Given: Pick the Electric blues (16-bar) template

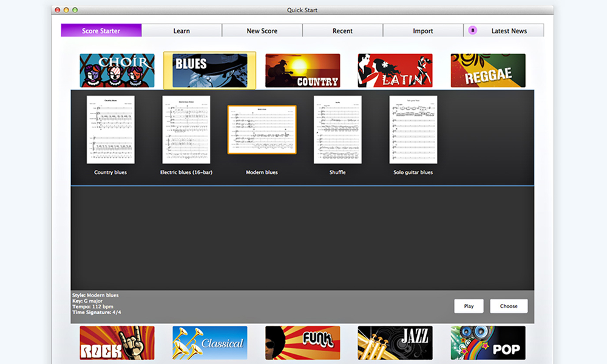Looking at the screenshot, I should click(x=186, y=129).
